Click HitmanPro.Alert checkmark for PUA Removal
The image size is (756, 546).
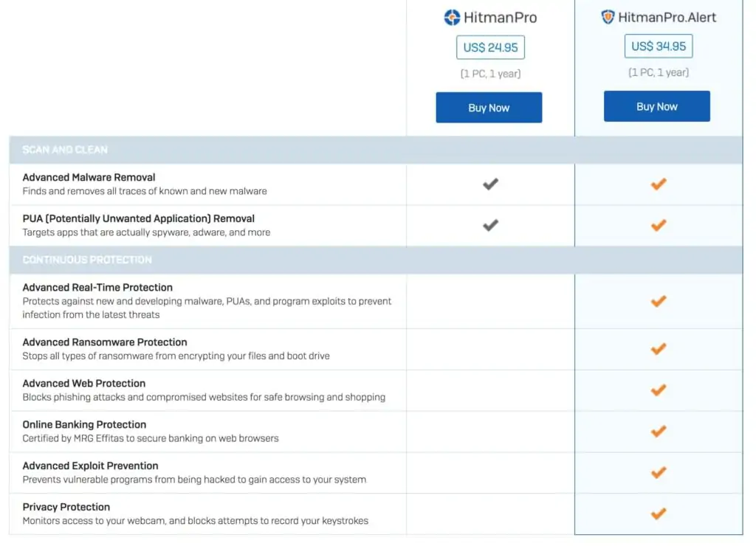pyautogui.click(x=659, y=225)
